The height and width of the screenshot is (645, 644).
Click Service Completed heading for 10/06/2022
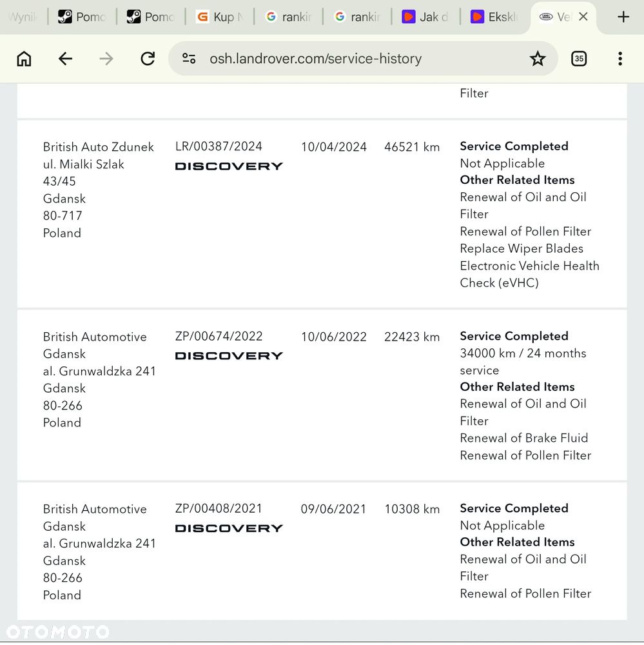514,336
